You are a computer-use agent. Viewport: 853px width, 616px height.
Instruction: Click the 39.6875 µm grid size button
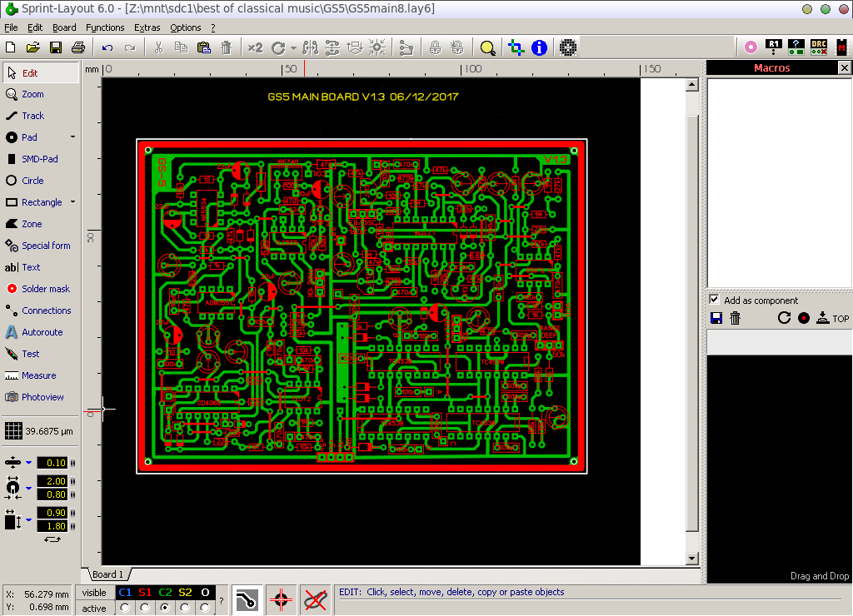[39, 431]
